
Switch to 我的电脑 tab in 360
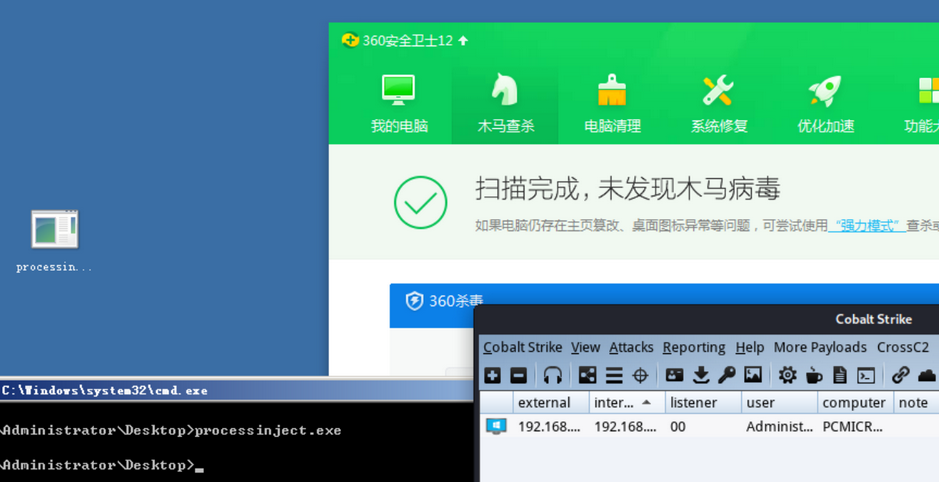399,104
